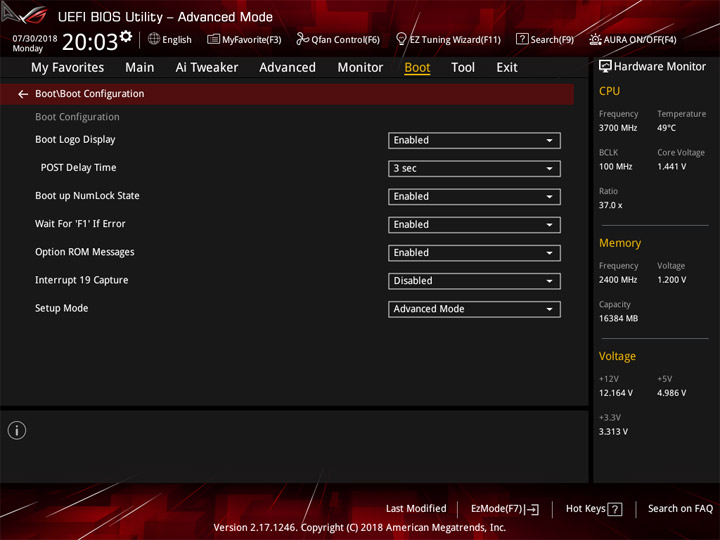The width and height of the screenshot is (720, 540).
Task: Switch to the My Favorites tab
Action: tap(68, 68)
